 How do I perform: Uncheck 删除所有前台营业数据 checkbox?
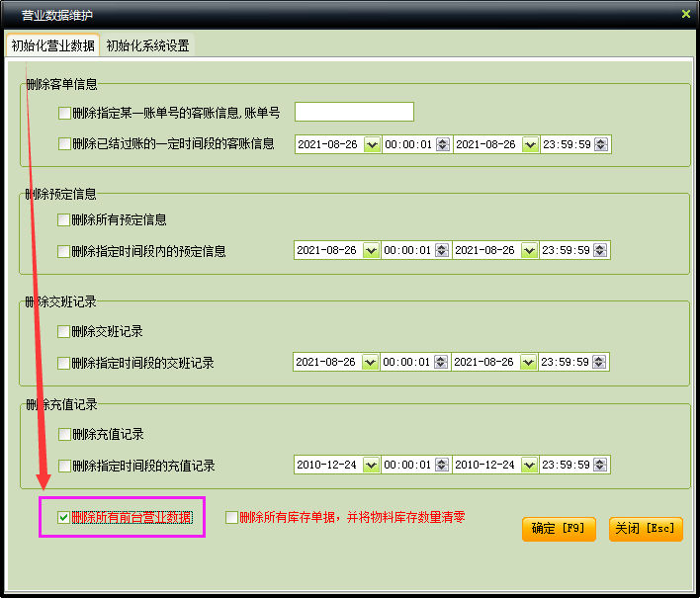pos(64,517)
